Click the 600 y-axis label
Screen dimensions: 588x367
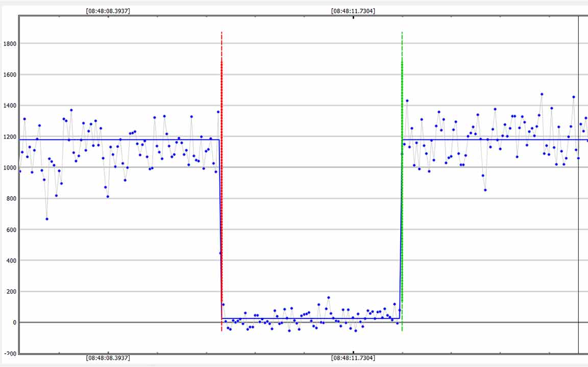tap(11, 230)
